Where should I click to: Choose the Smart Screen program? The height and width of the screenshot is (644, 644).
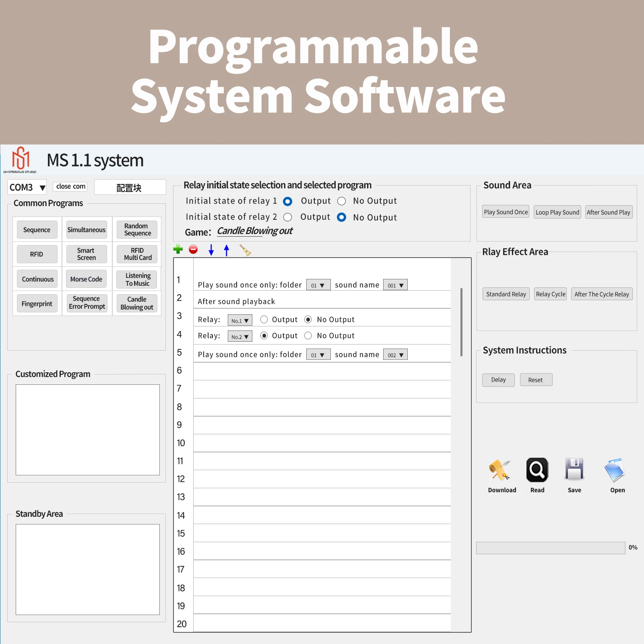tap(87, 254)
